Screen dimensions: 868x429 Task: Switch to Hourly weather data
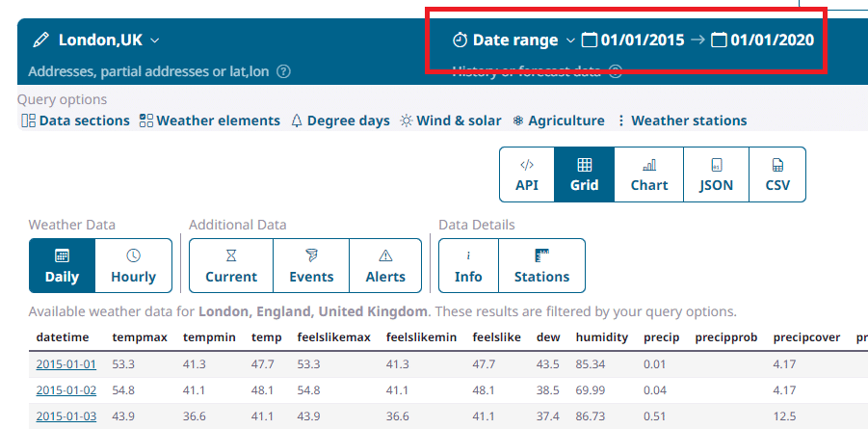(x=133, y=265)
